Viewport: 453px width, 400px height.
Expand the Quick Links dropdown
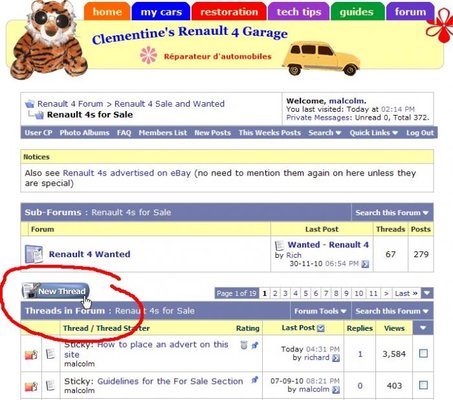pos(374,133)
